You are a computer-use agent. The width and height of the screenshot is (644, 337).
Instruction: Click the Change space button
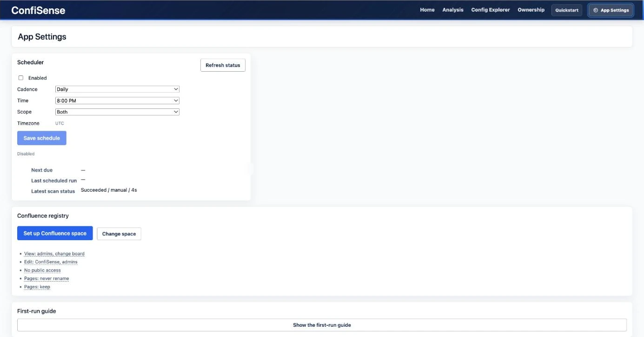(119, 234)
